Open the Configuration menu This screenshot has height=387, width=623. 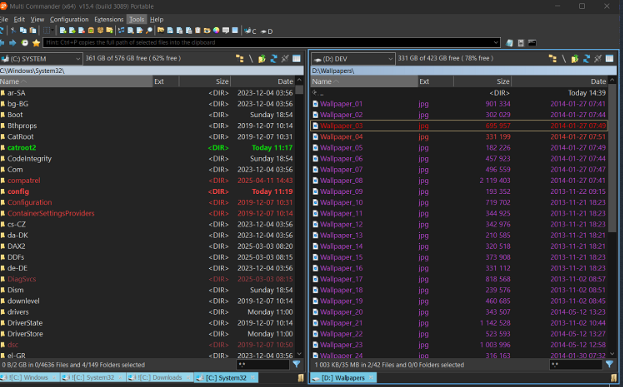click(69, 19)
